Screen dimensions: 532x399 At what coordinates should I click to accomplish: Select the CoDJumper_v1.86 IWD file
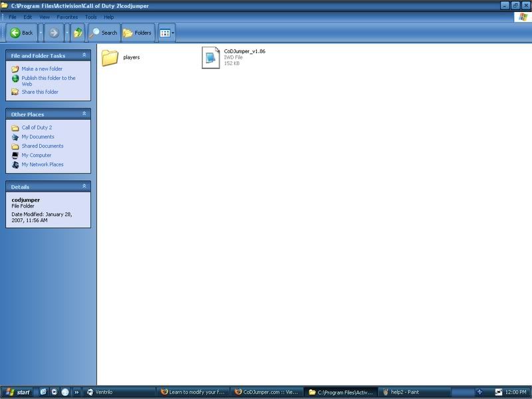coord(211,58)
